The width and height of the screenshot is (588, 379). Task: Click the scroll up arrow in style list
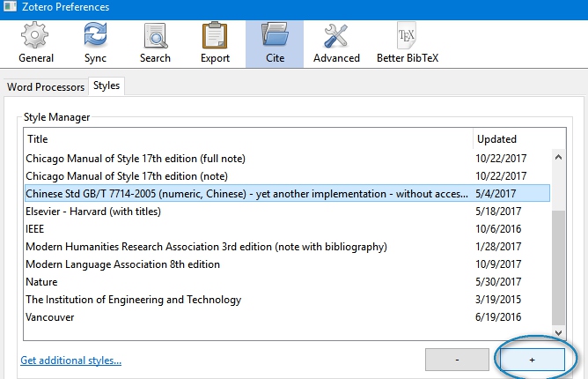pyautogui.click(x=558, y=157)
